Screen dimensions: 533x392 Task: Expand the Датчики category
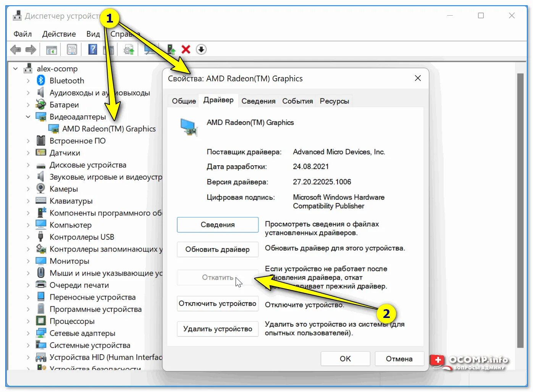click(28, 153)
